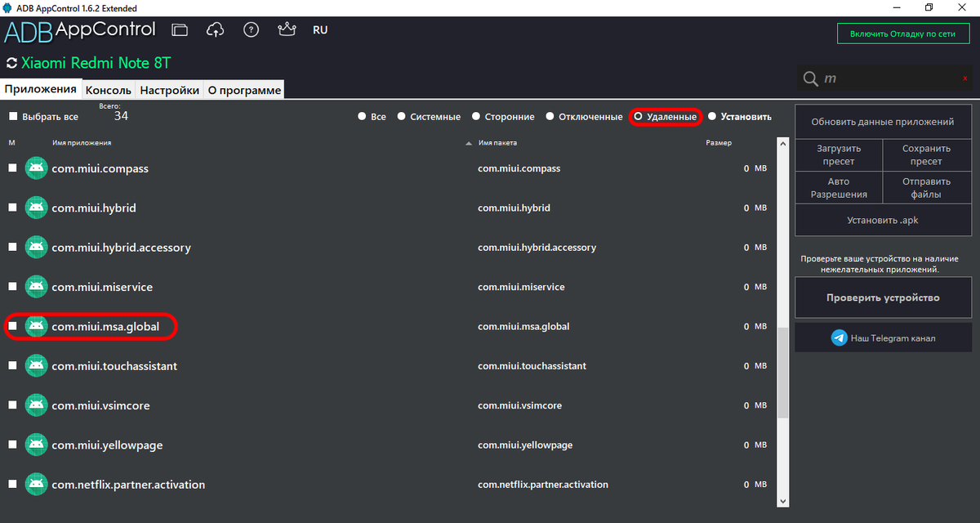Screen dimensions: 980x523
Task: Click Сохранить пресет button
Action: pos(926,155)
